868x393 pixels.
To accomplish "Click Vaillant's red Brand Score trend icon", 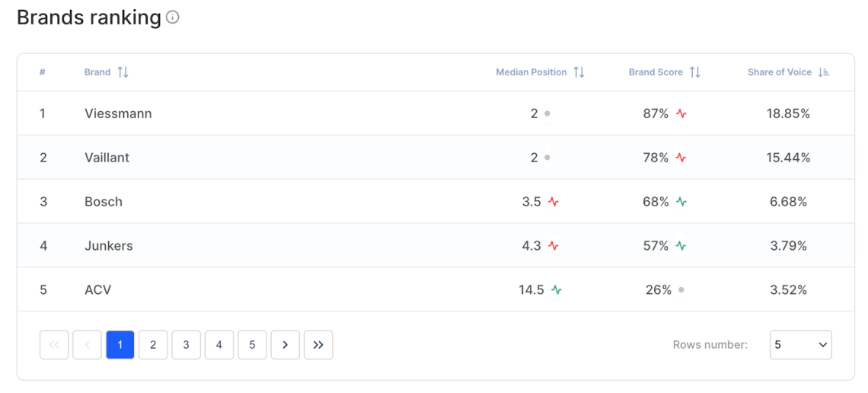I will click(681, 158).
